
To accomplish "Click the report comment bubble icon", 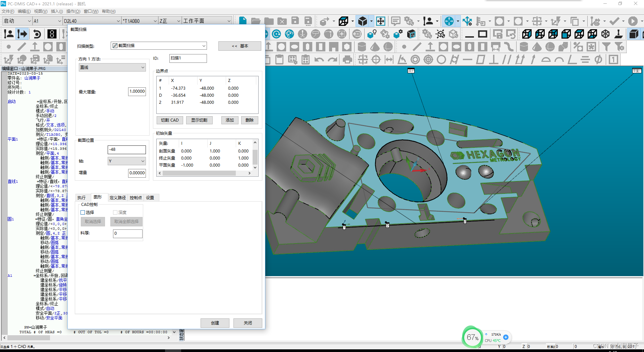I will 396,21.
